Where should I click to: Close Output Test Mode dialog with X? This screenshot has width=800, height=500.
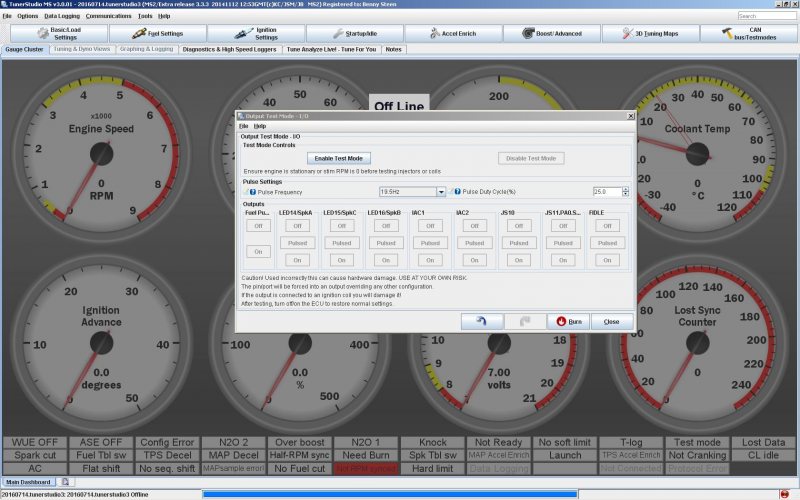[631, 116]
